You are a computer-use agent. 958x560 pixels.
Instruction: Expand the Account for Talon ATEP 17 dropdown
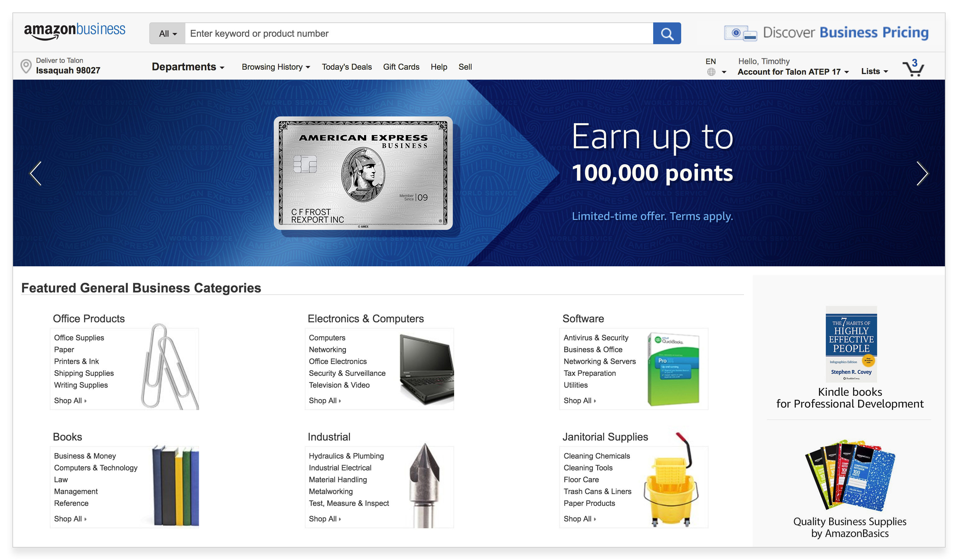coord(792,72)
